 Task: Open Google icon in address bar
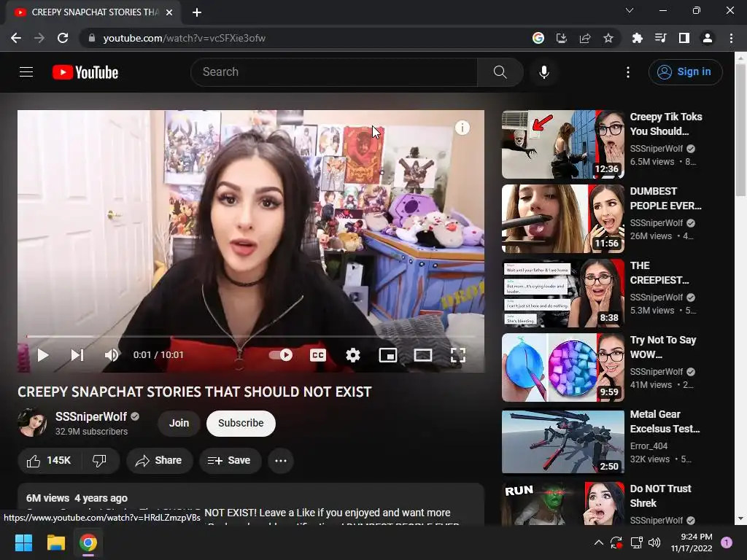pos(538,38)
